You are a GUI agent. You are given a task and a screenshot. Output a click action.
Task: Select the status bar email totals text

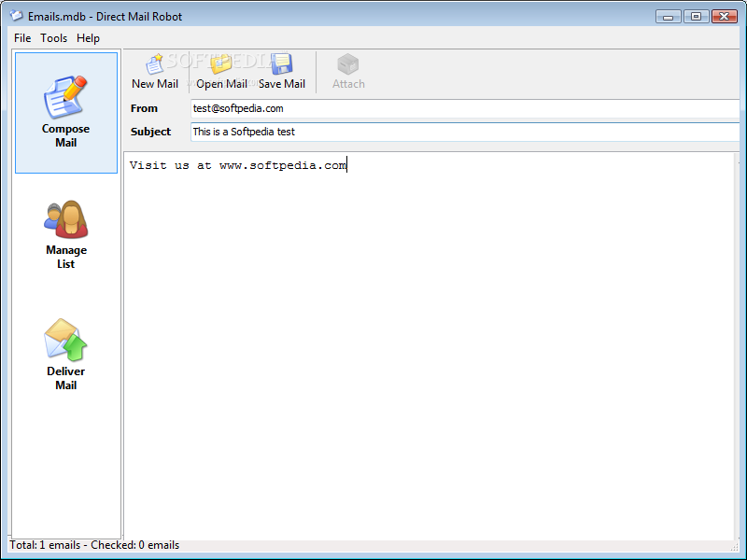[x=94, y=545]
